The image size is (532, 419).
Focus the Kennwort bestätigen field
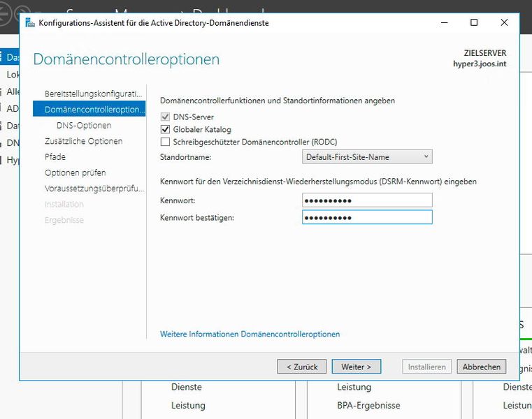367,217
